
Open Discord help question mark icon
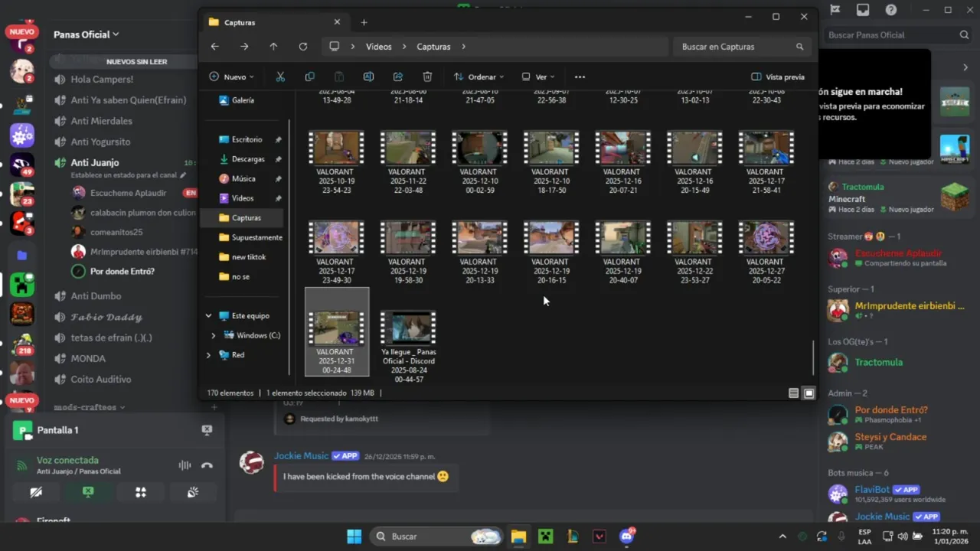pyautogui.click(x=891, y=10)
